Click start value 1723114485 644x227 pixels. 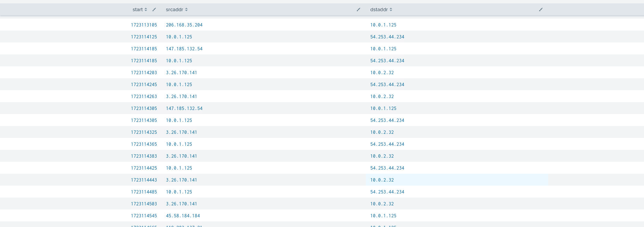pyautogui.click(x=144, y=192)
